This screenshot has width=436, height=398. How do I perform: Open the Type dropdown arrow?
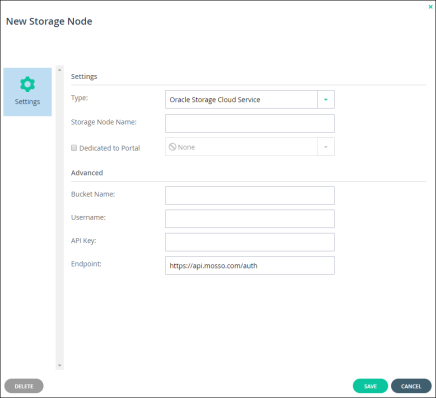[326, 99]
